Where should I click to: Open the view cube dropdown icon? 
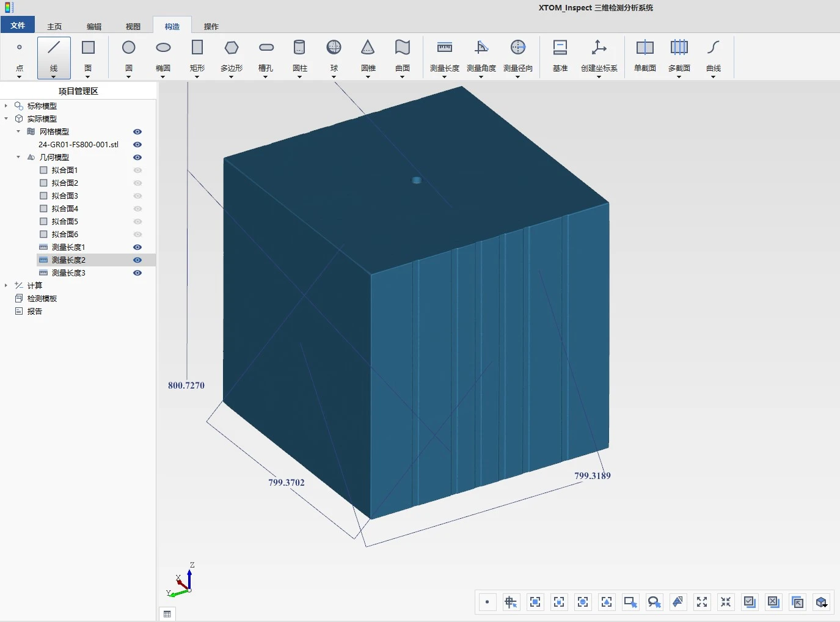click(822, 602)
